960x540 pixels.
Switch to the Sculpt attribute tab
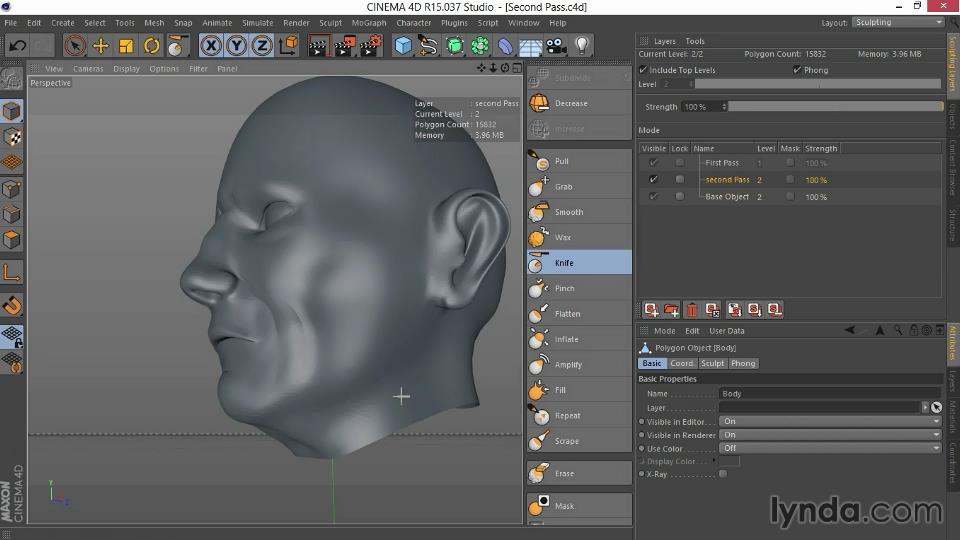point(712,363)
